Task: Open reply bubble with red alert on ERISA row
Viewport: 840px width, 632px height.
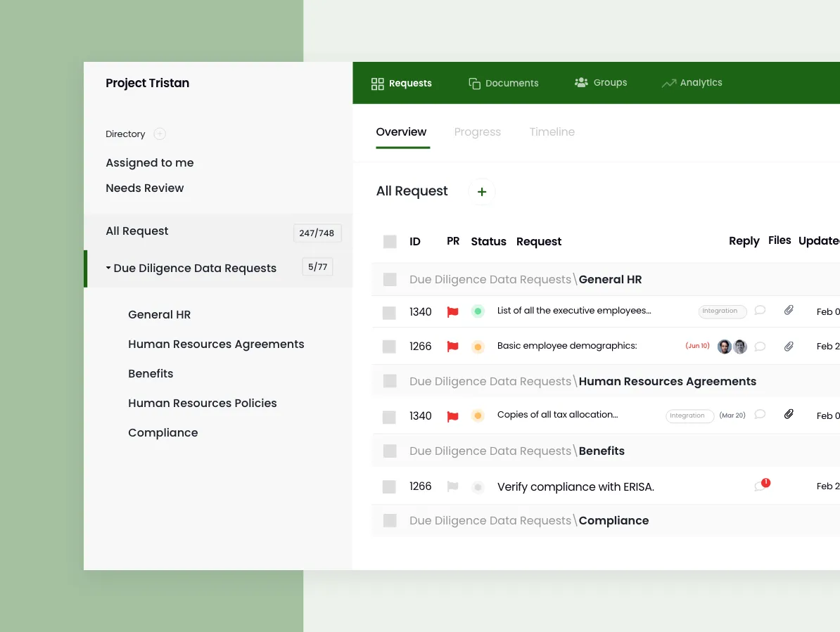Action: (x=762, y=485)
